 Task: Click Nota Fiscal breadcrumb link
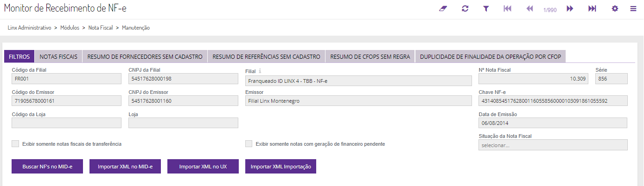pyautogui.click(x=101, y=28)
